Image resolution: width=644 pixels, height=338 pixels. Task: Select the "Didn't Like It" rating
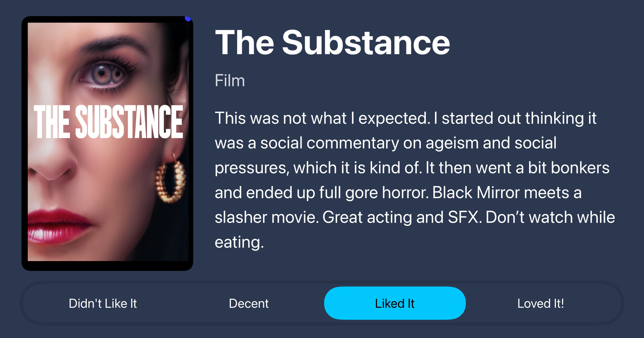tap(103, 304)
